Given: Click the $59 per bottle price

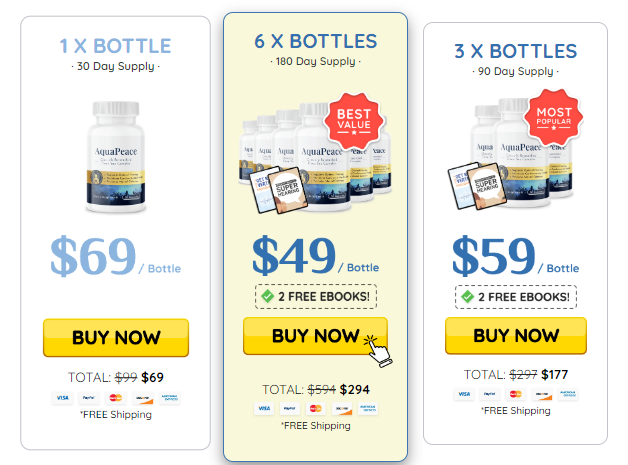Looking at the screenshot, I should (515, 256).
